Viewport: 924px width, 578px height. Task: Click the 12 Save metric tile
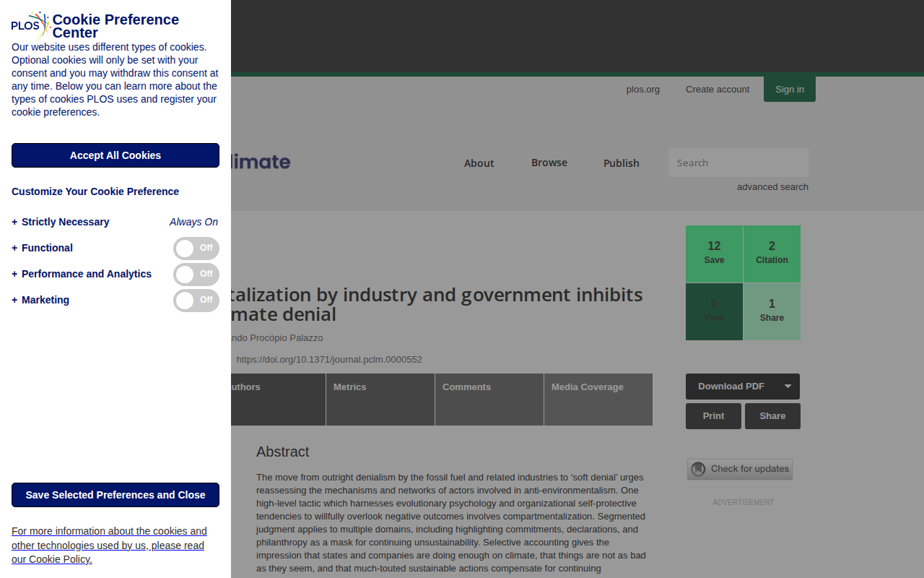coord(714,254)
